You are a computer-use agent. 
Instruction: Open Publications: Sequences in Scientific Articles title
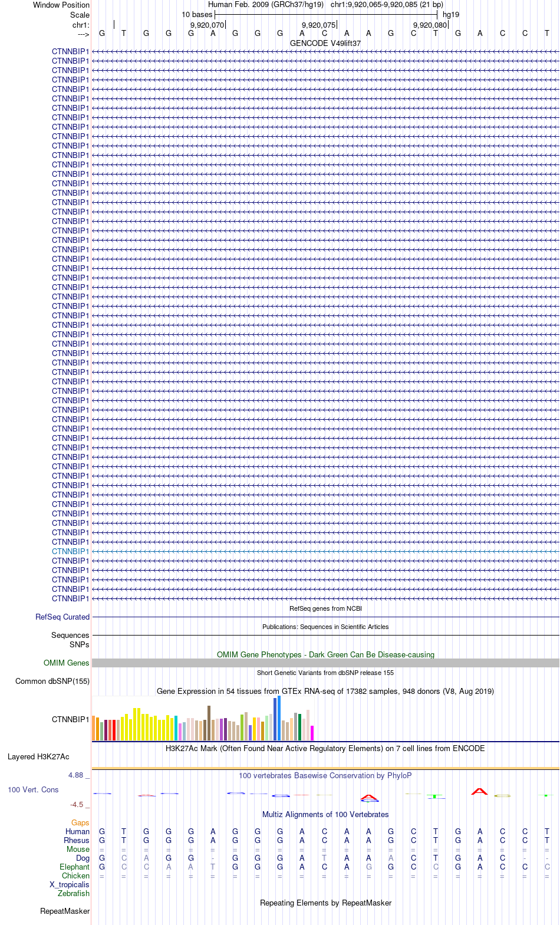pyautogui.click(x=325, y=627)
